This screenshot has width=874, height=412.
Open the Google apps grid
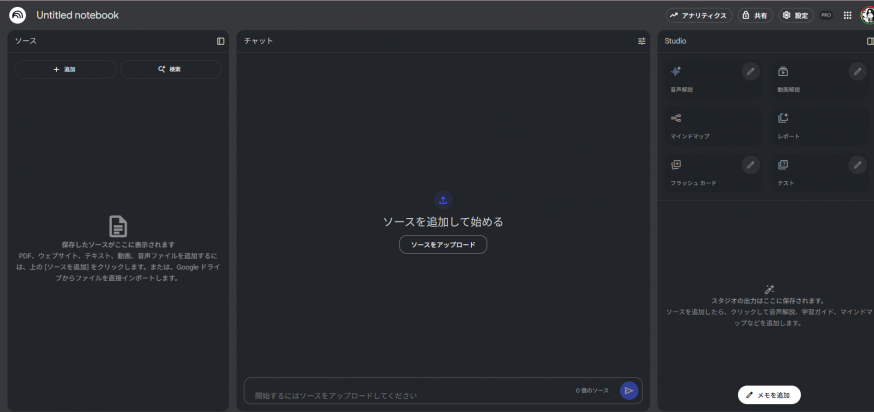tap(847, 15)
